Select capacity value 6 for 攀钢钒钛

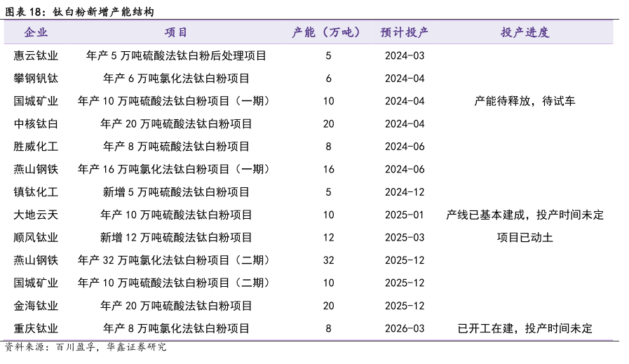click(x=329, y=79)
